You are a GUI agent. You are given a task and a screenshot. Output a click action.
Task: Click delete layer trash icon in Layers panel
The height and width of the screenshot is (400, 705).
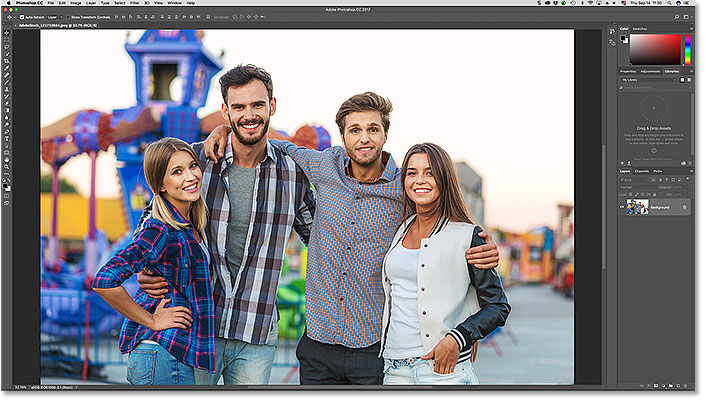click(x=686, y=386)
